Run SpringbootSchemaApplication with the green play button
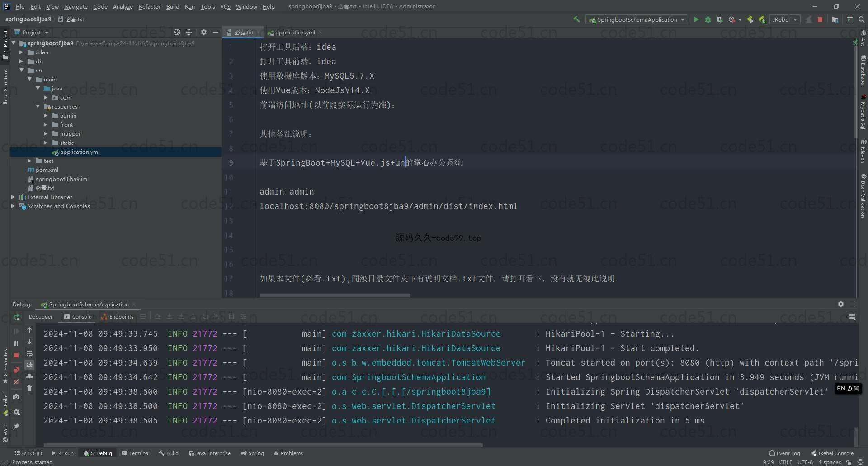This screenshot has height=466, width=868. [696, 19]
